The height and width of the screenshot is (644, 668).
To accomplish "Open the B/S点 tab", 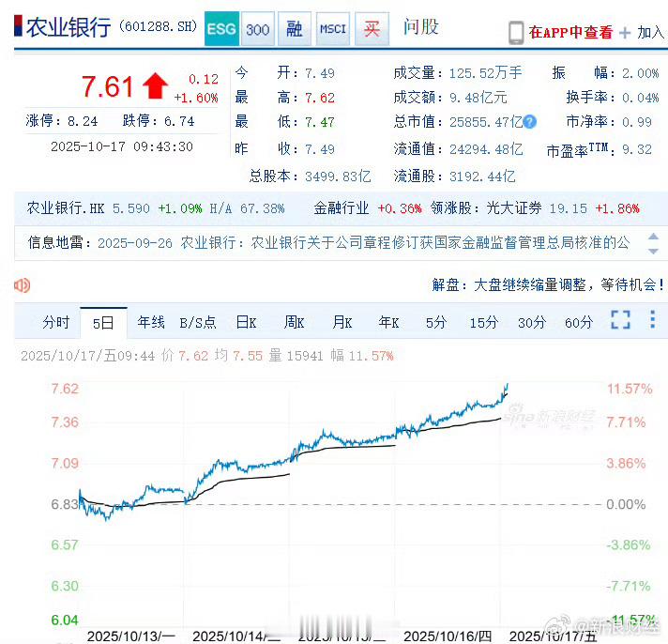I will click(198, 323).
